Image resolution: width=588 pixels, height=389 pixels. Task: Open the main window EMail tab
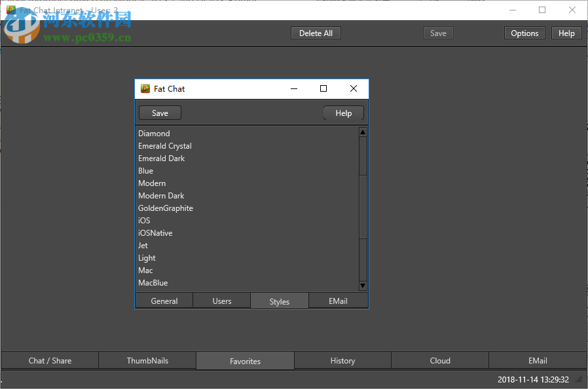538,360
